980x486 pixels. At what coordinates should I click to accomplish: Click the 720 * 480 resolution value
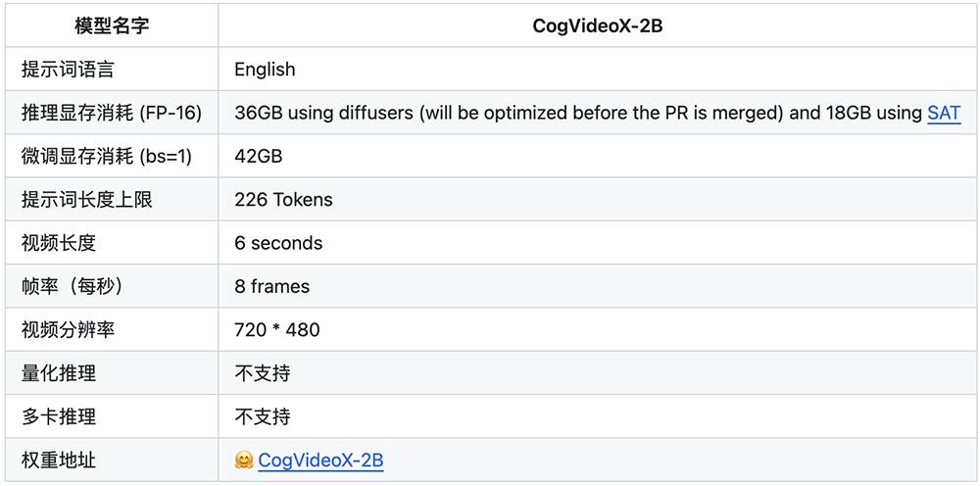pos(277,330)
